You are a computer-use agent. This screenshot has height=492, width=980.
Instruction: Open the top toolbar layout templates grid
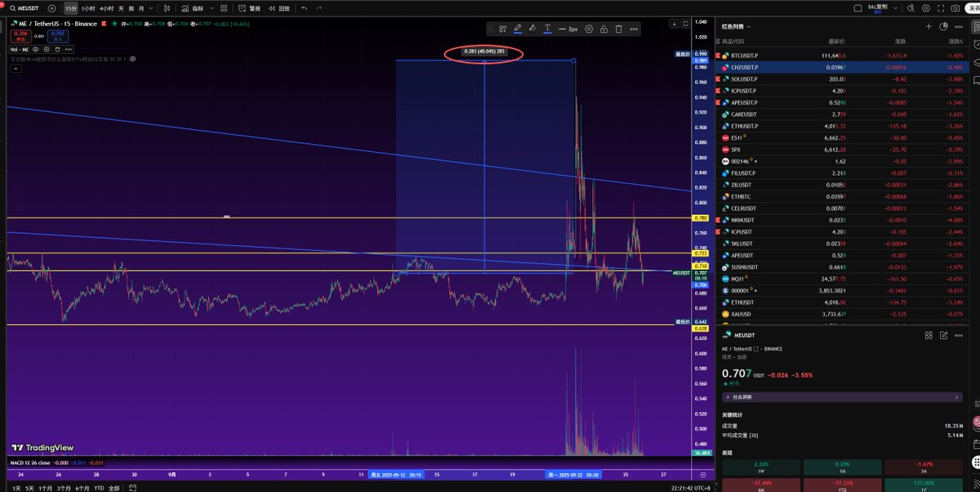click(223, 8)
